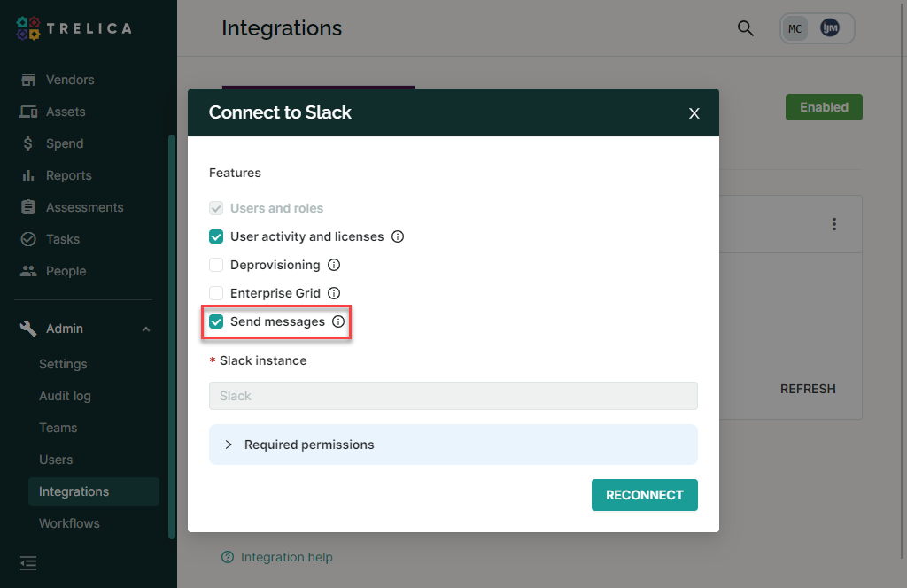Viewport: 907px width, 588px height.
Task: Open the Teams admin page
Action: 58,428
